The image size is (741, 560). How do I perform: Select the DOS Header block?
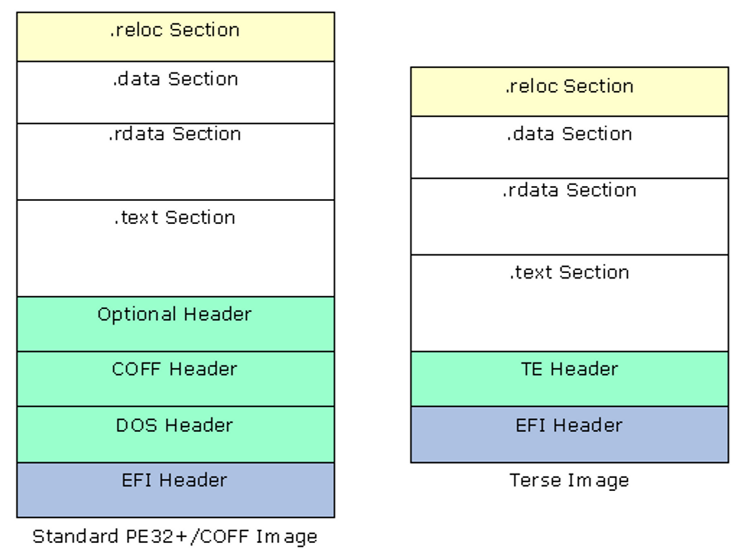coord(175,435)
